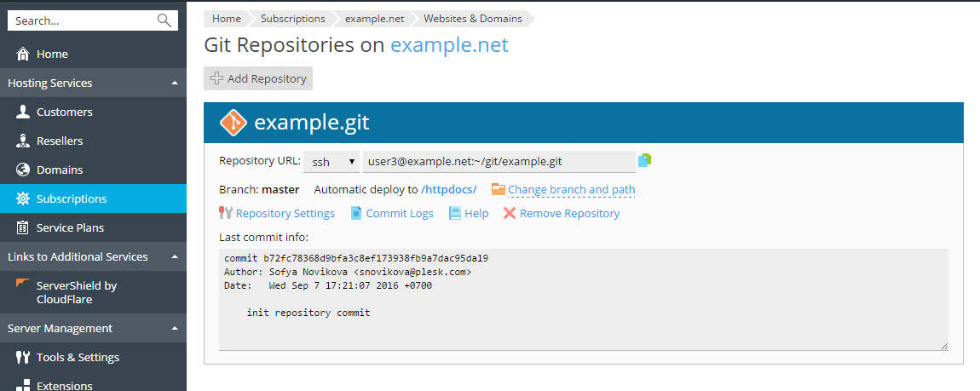Go to Service Plans menu item
The height and width of the screenshot is (391, 980).
point(70,227)
